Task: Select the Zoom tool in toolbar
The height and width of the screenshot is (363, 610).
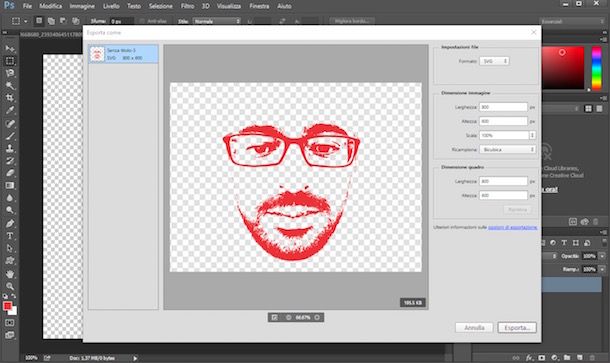Action: point(10,286)
